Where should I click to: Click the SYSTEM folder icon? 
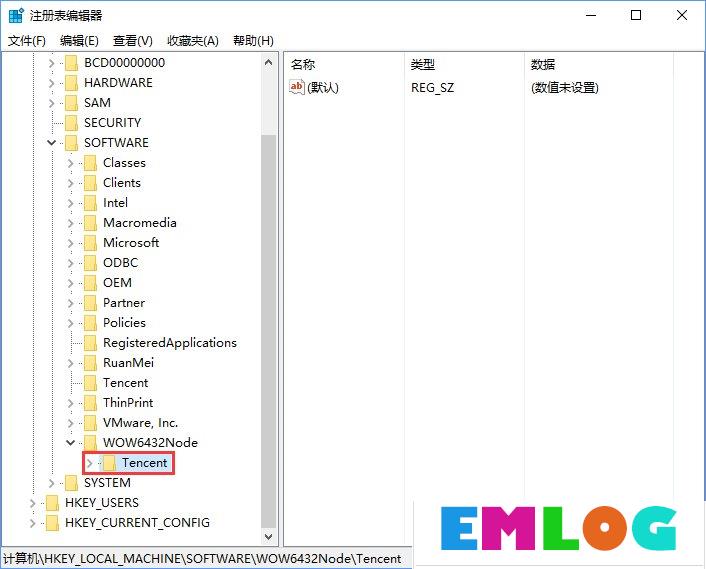pos(71,483)
